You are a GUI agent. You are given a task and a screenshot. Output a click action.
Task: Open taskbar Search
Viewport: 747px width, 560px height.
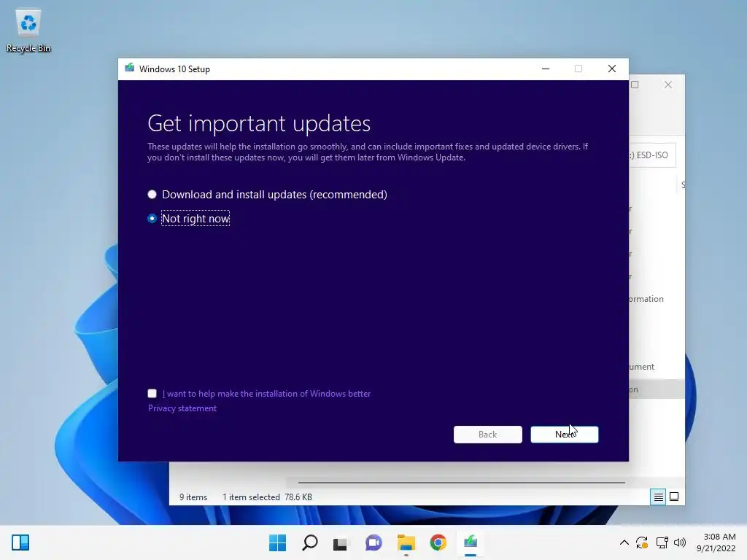tap(309, 542)
